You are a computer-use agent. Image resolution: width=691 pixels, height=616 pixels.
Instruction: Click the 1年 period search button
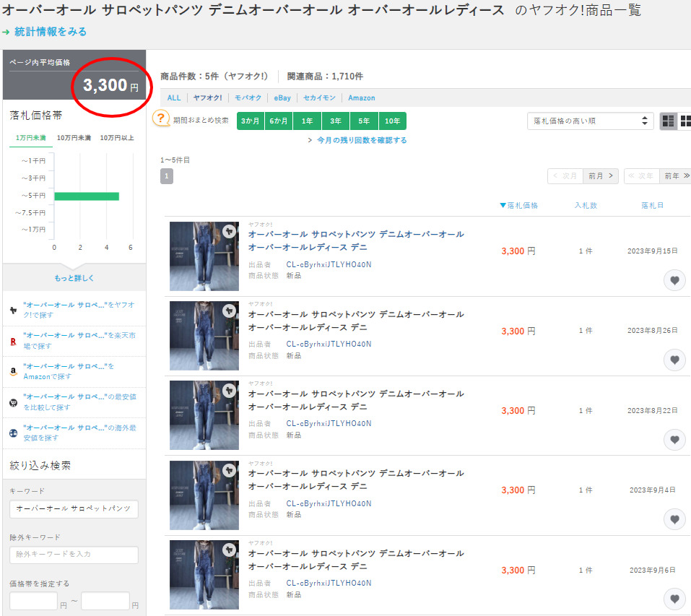(x=307, y=121)
